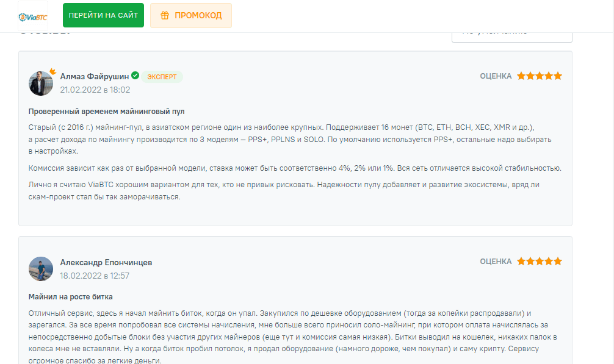614x364 pixels.
Task: Click the review title Проверенный временем майнинговый пул
Action: click(x=106, y=112)
